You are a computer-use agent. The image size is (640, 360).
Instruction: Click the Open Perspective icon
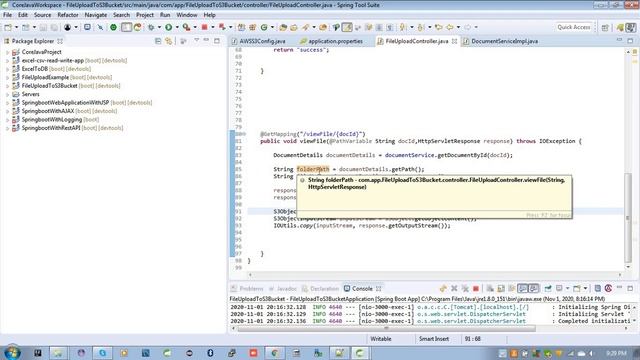[605, 27]
